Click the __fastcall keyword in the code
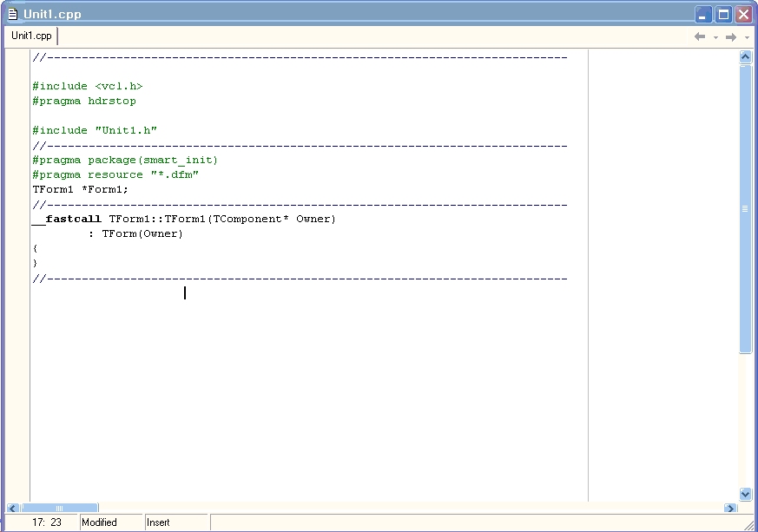Viewport: 758px width, 532px height. coord(68,219)
